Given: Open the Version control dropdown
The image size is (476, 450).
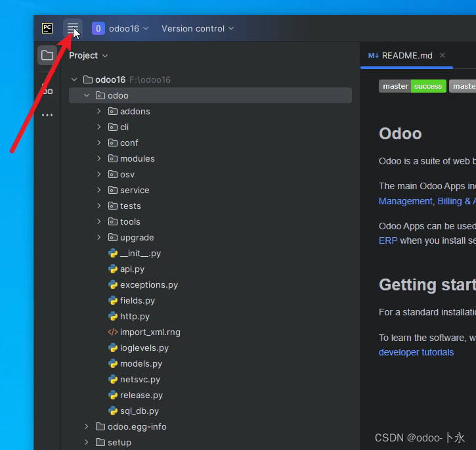Looking at the screenshot, I should pos(198,28).
